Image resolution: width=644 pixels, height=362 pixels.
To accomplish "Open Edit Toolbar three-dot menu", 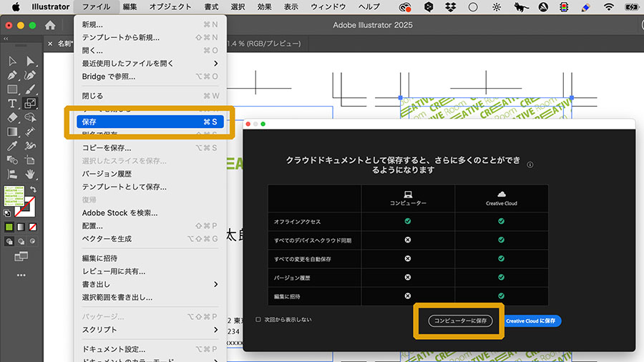I will pos(21,275).
